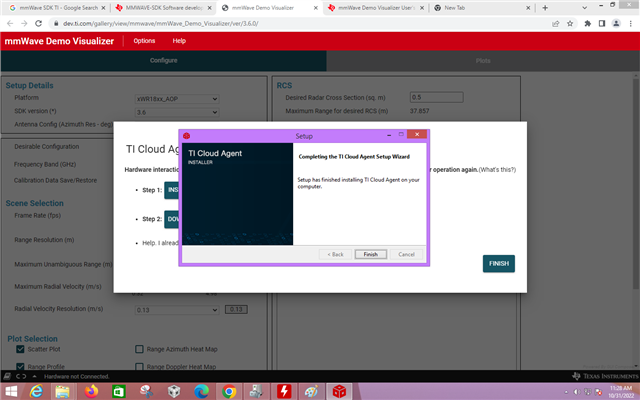Switch to Chrome in the taskbar
Image resolution: width=640 pixels, height=400 pixels.
(229, 391)
